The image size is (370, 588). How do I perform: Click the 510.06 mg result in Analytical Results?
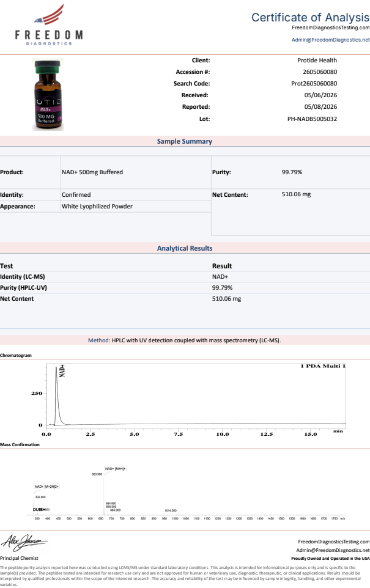(x=226, y=299)
